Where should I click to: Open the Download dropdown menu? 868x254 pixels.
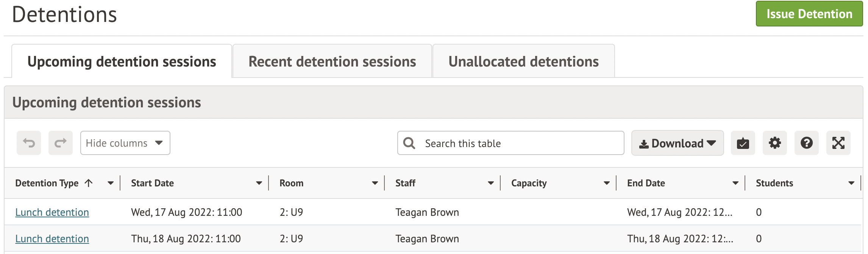(x=677, y=143)
